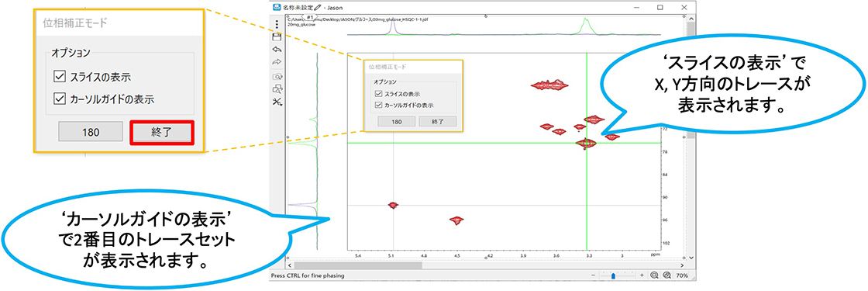Toggle 'スライスの表示' checkbox in small dialog
This screenshot has width=868, height=291.
(x=379, y=94)
